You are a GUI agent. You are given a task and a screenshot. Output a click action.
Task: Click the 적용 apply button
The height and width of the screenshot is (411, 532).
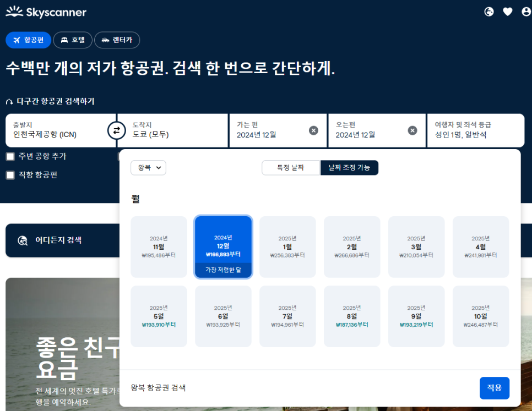[x=495, y=388]
